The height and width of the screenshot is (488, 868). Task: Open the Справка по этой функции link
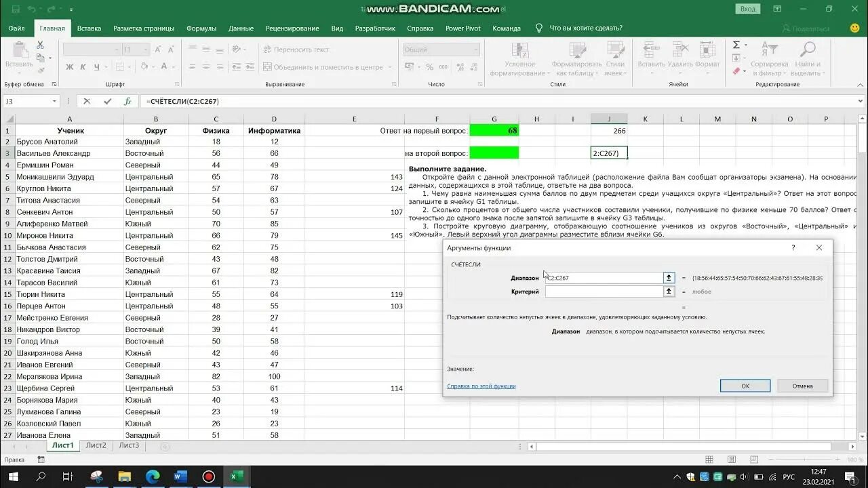(x=481, y=386)
